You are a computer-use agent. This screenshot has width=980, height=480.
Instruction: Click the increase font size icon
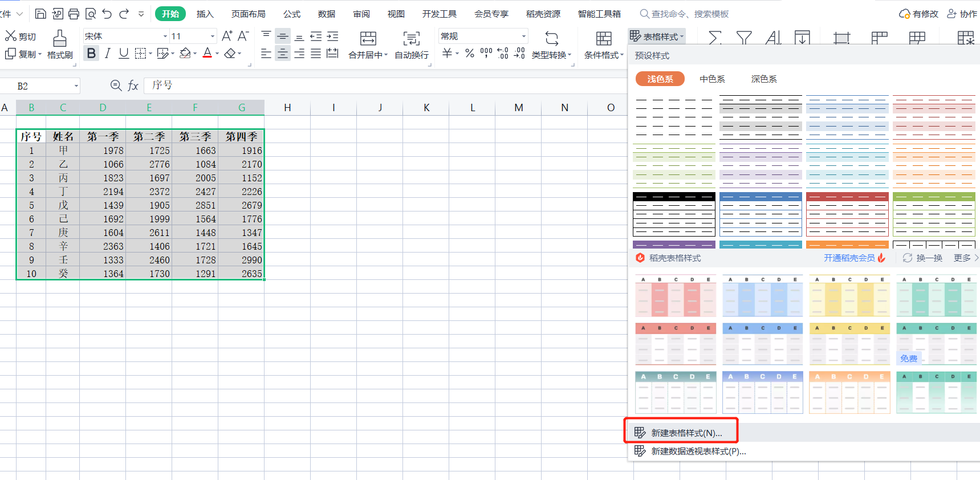226,36
